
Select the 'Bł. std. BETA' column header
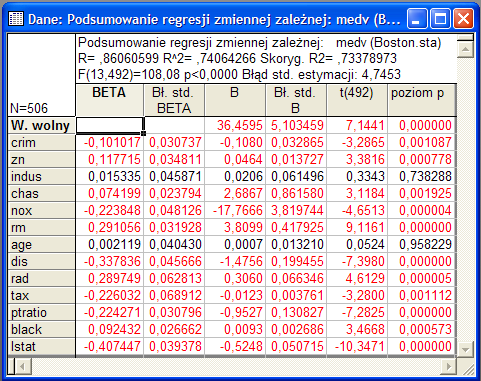(x=174, y=100)
